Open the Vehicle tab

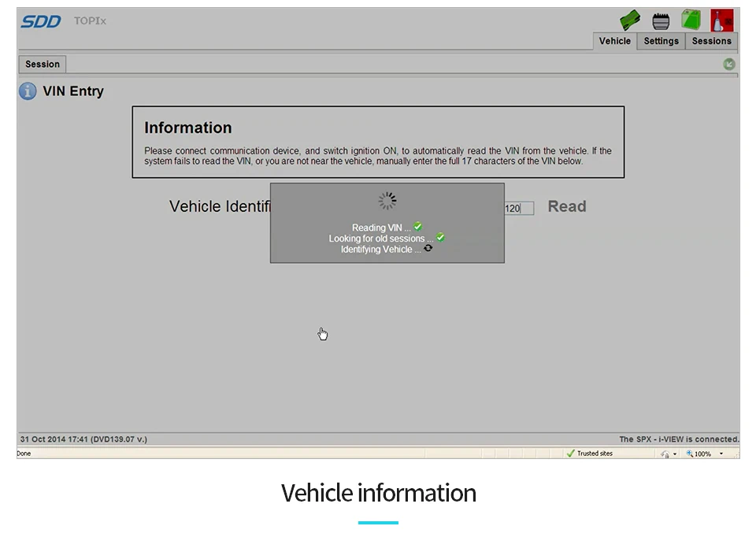pyautogui.click(x=615, y=41)
